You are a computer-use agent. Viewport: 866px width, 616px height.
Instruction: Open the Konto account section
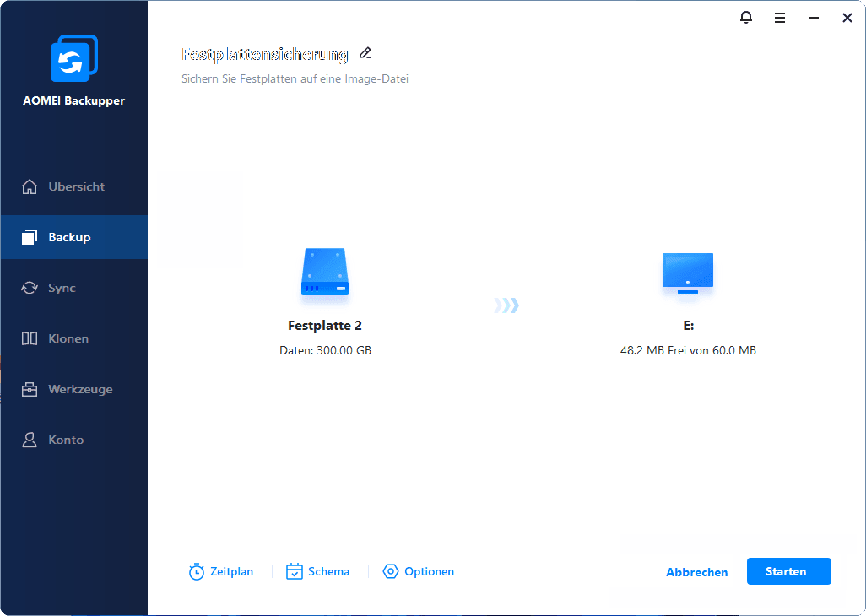click(74, 440)
